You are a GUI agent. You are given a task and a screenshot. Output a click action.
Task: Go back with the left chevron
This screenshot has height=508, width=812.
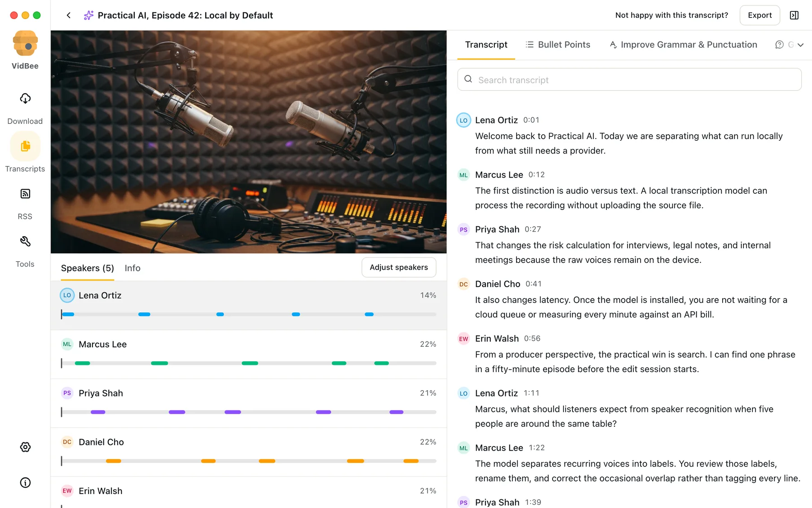click(69, 15)
